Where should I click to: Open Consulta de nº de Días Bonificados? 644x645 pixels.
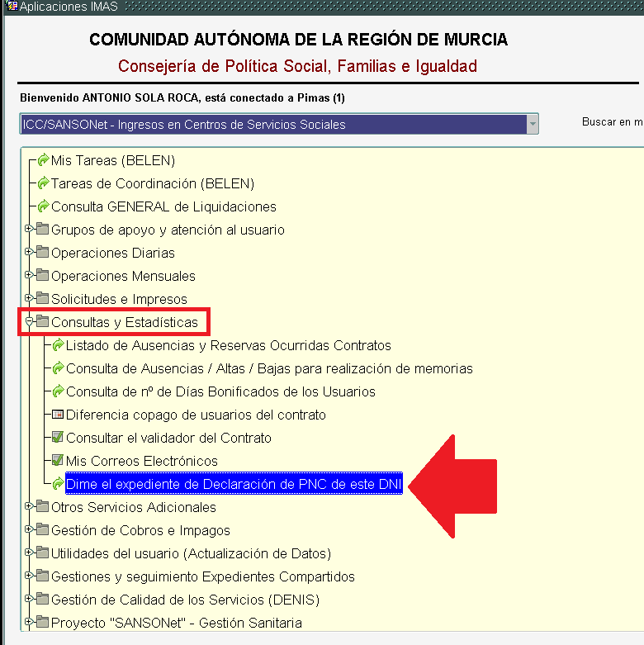[x=220, y=391]
